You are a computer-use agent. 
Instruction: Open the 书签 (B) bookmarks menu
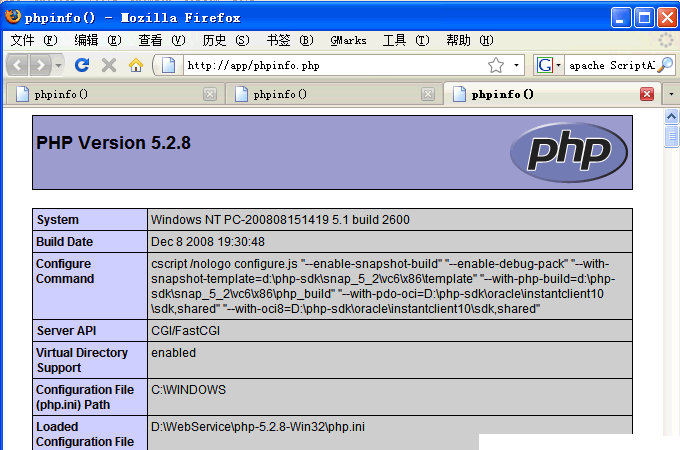click(289, 40)
